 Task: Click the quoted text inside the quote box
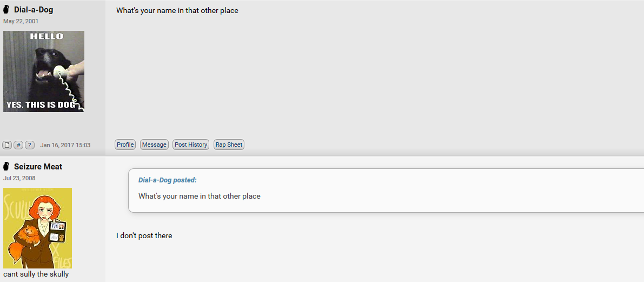point(200,196)
